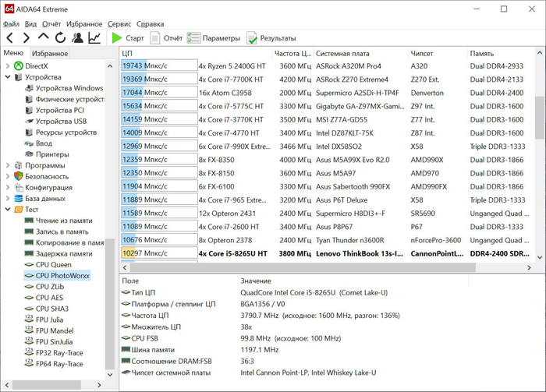Go forward with the right arrow toolbar icon
Image resolution: width=546 pixels, height=392 pixels.
click(x=26, y=38)
